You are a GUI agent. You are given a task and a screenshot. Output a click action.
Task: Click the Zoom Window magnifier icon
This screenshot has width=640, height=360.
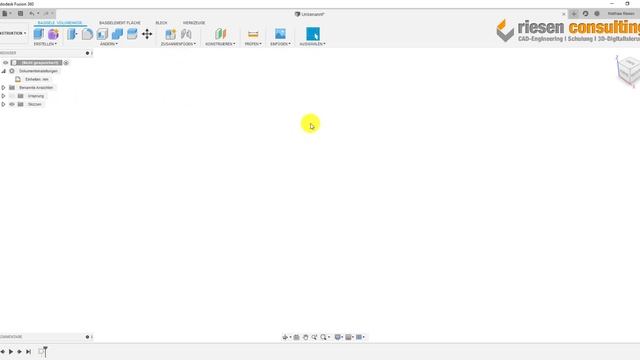pos(323,337)
